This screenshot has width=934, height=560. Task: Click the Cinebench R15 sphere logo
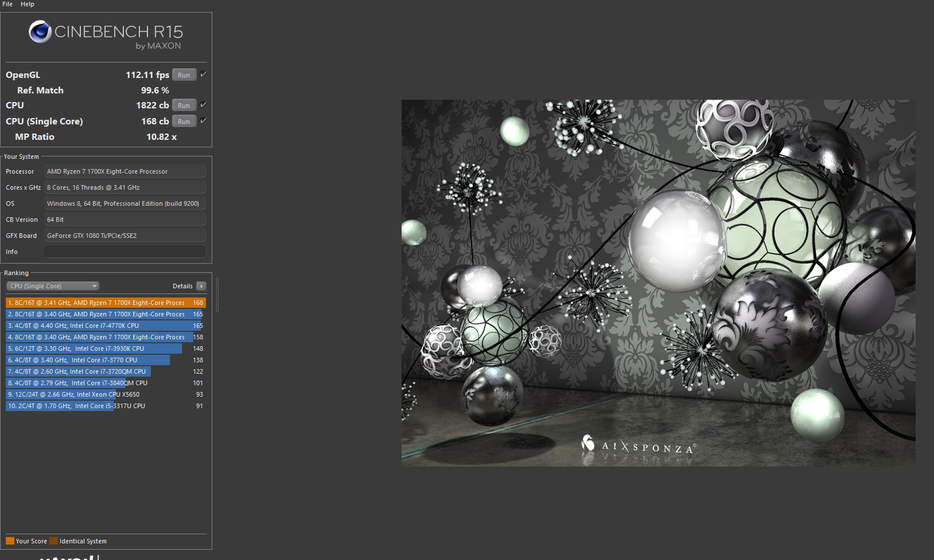point(40,32)
